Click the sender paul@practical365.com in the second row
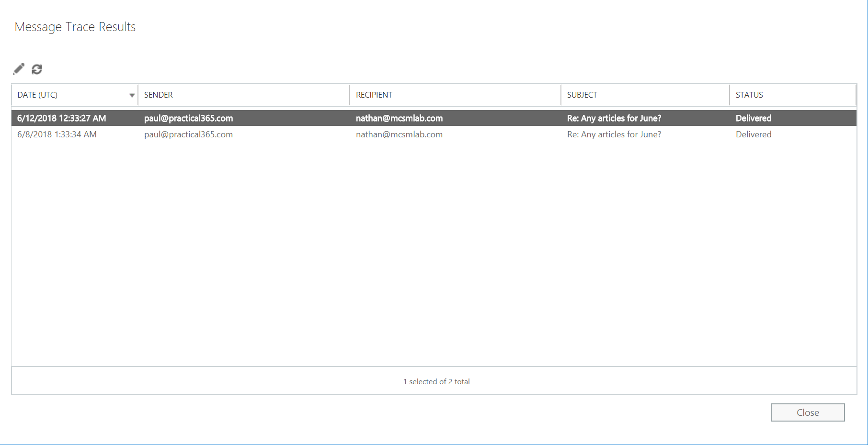Screen dimensions: 868x445 [188, 134]
